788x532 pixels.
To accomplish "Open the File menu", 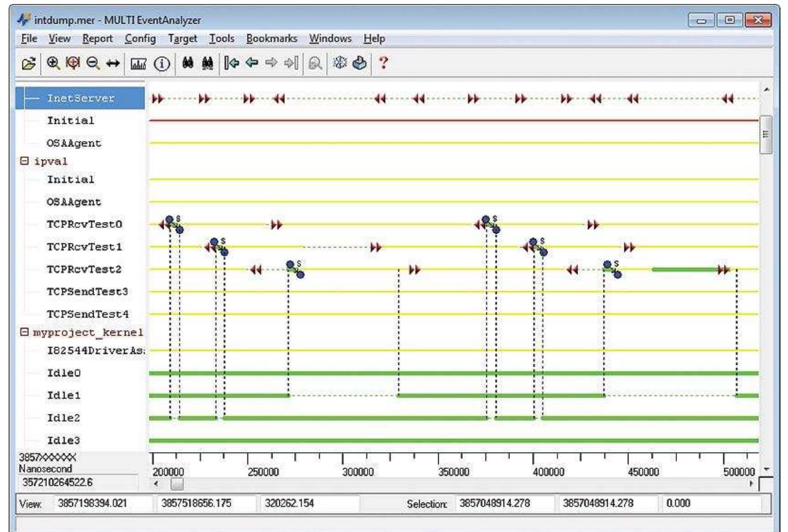I will (x=29, y=39).
